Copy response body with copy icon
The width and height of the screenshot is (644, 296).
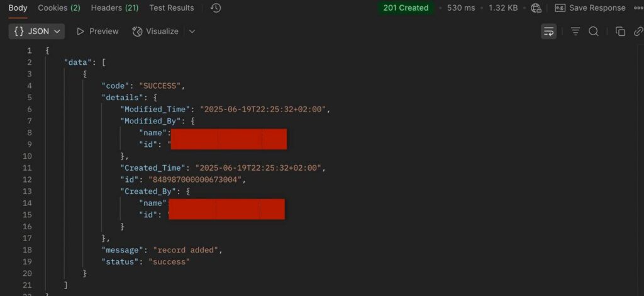(x=620, y=31)
